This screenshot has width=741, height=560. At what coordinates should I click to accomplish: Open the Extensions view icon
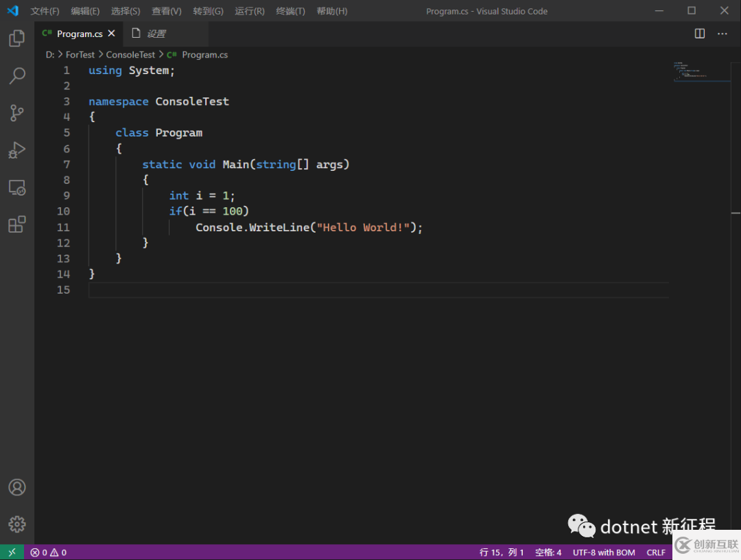tap(17, 224)
